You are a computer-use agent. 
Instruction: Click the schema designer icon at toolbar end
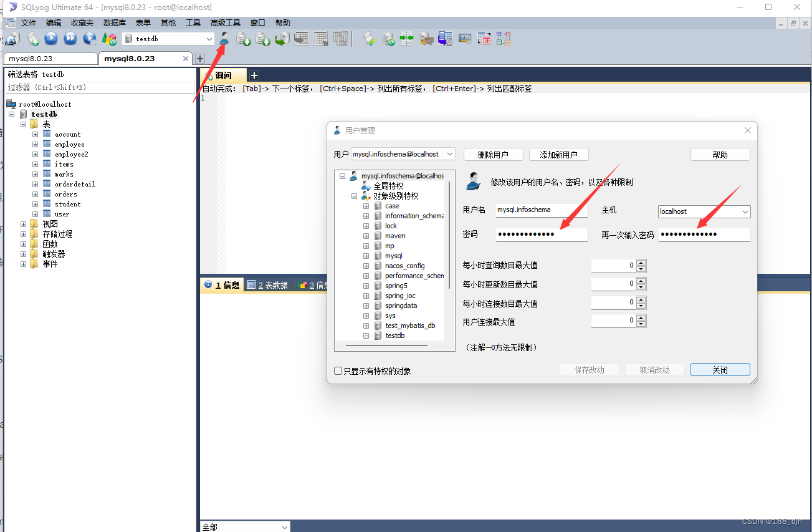click(x=504, y=39)
